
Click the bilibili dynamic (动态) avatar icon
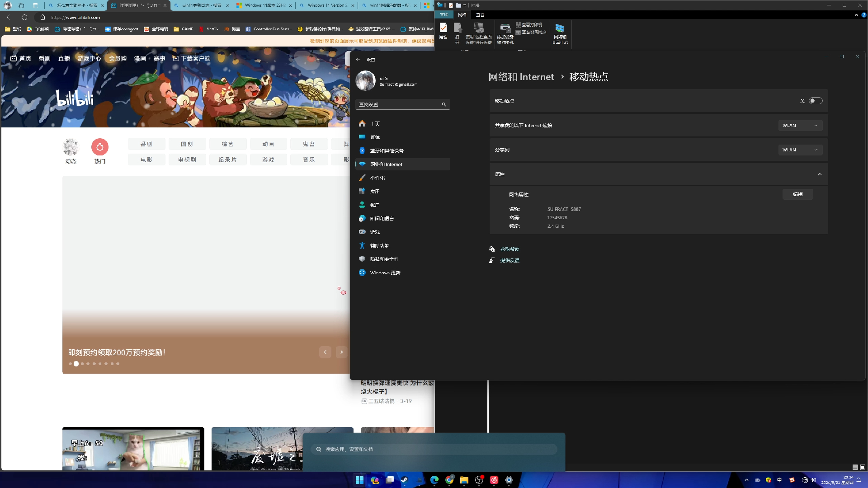click(71, 147)
